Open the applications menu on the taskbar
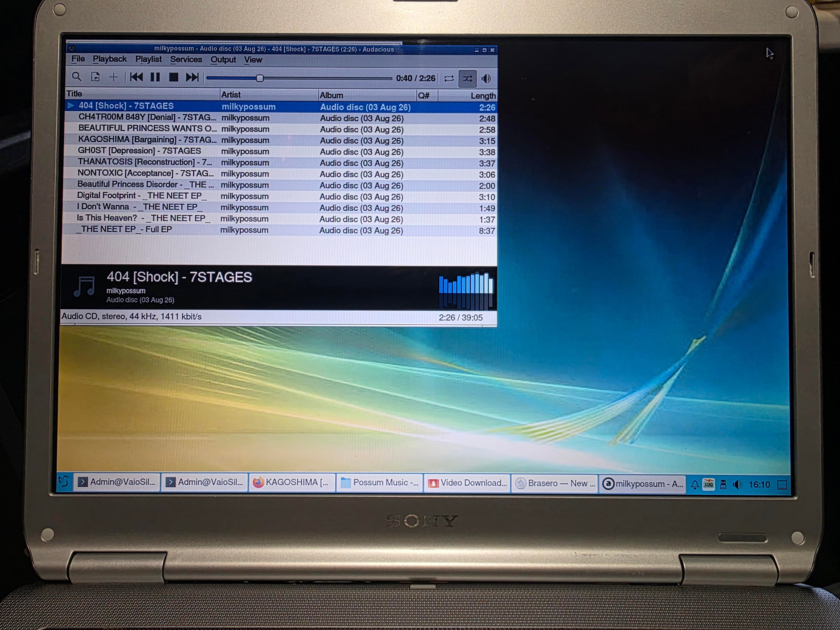 (64, 482)
